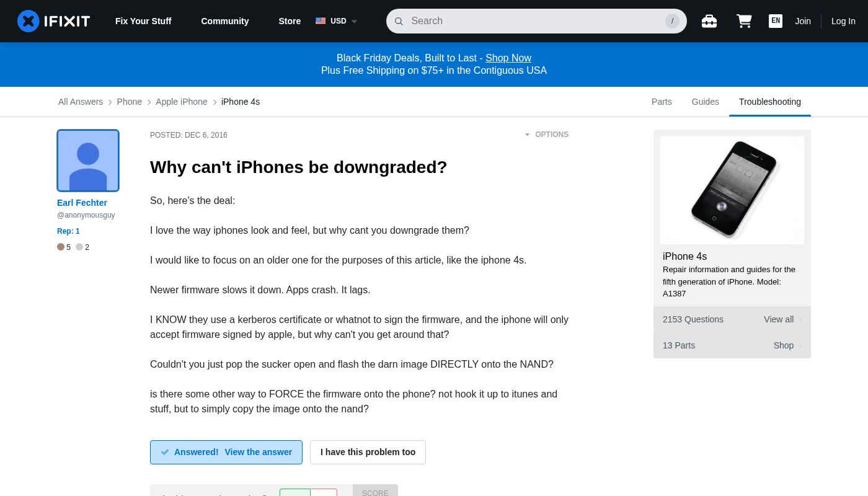This screenshot has width=868, height=496.
Task: Open the Community menu
Action: pyautogui.click(x=224, y=21)
